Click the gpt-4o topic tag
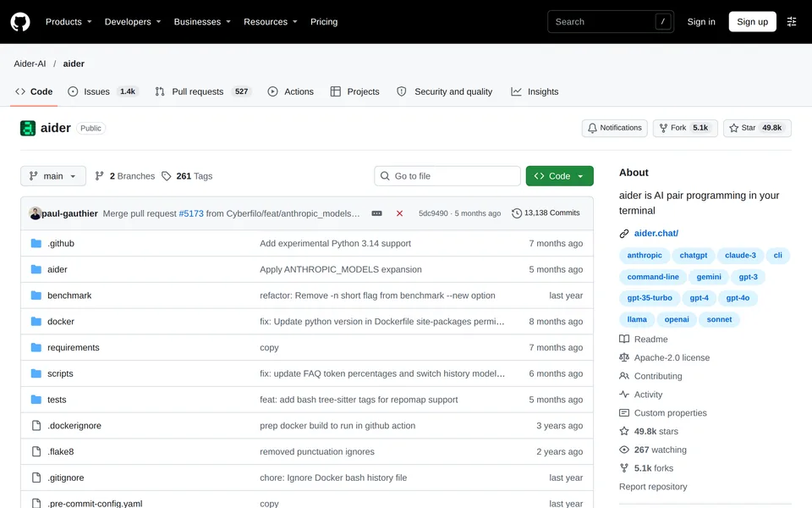 pos(738,298)
